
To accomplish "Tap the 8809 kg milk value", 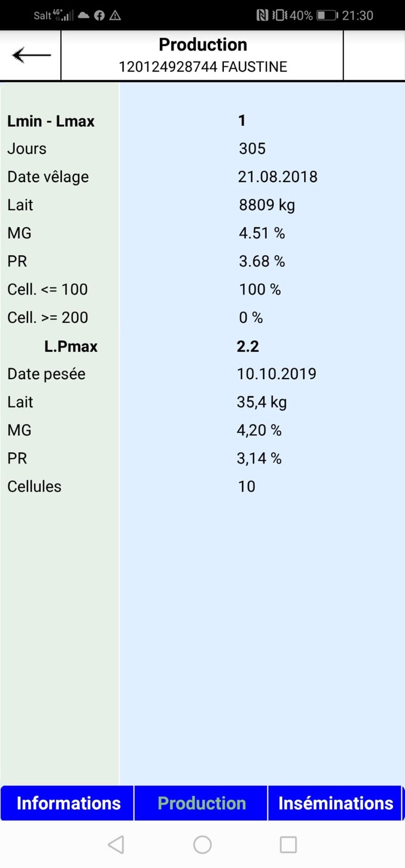I will click(267, 205).
